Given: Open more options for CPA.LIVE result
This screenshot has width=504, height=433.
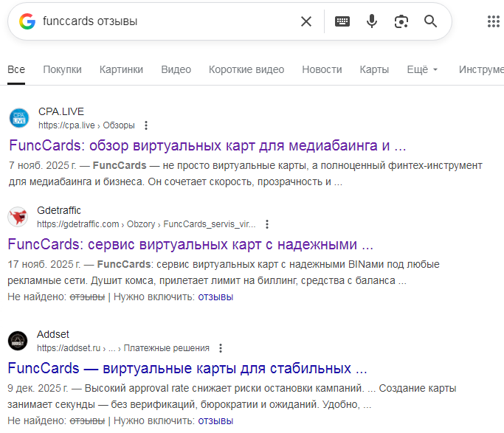Looking at the screenshot, I should (146, 125).
